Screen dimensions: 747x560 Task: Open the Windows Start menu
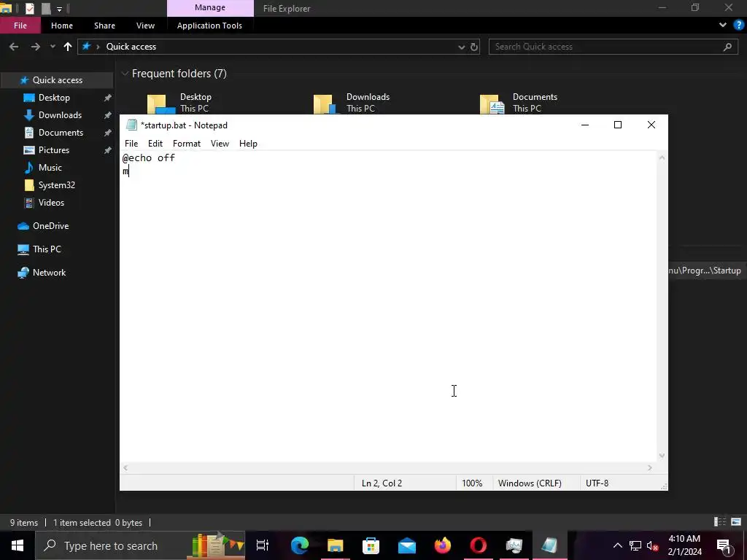pos(18,545)
